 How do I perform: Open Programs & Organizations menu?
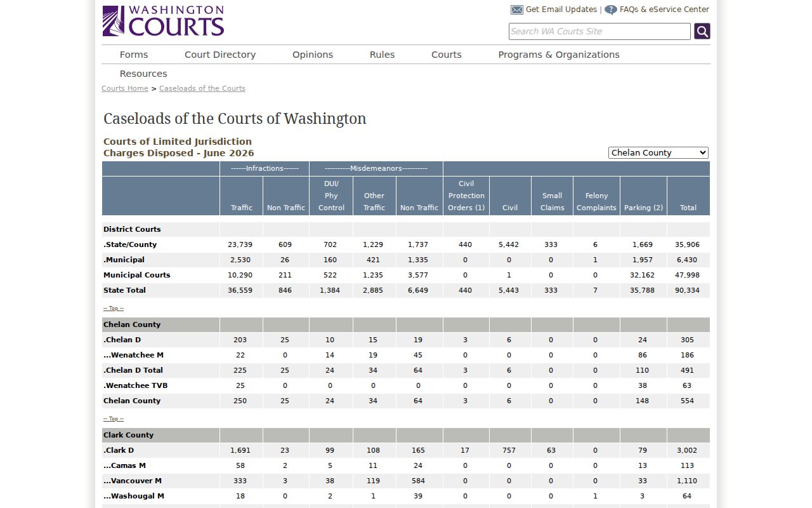(559, 55)
